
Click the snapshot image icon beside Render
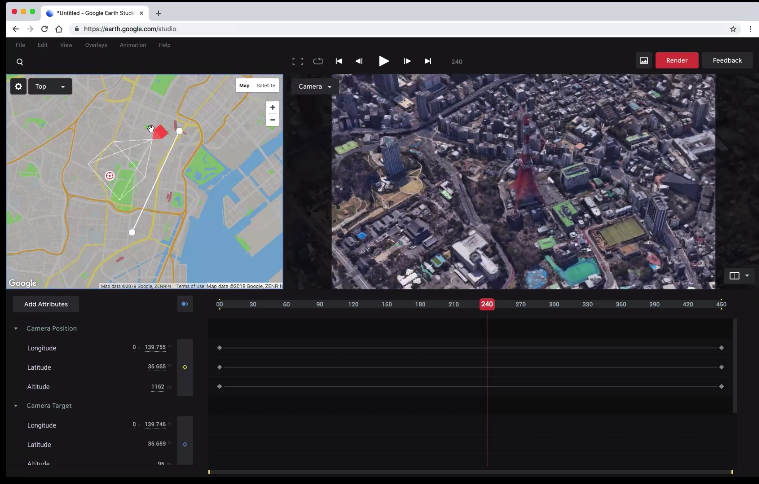644,60
